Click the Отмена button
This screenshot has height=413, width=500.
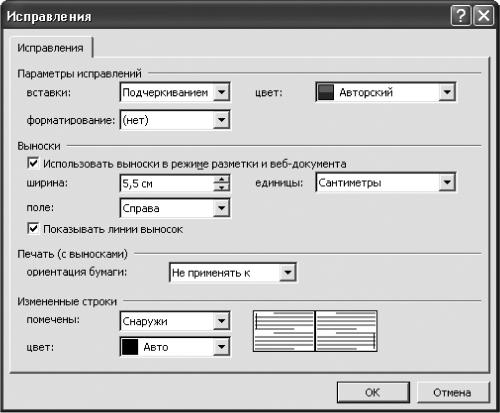(x=452, y=392)
